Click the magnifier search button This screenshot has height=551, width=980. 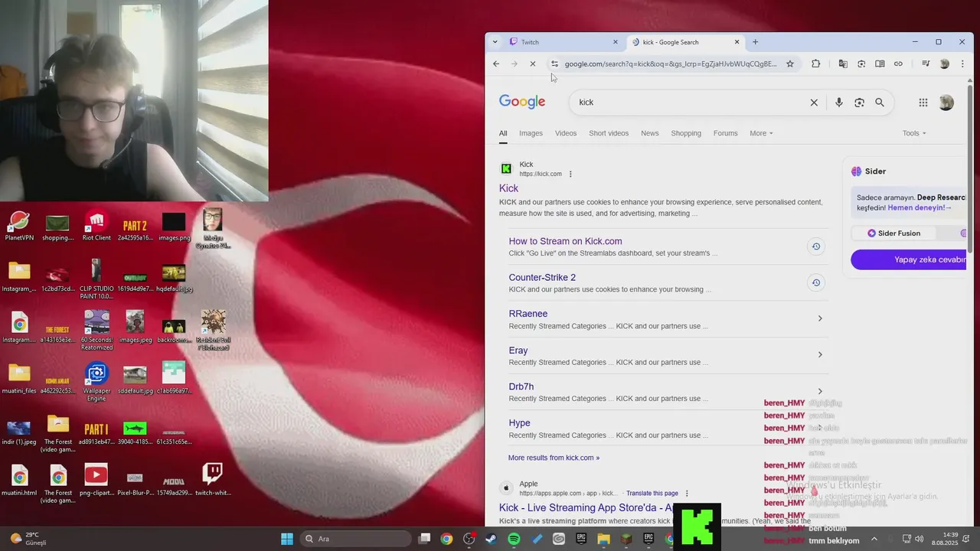[x=880, y=103]
